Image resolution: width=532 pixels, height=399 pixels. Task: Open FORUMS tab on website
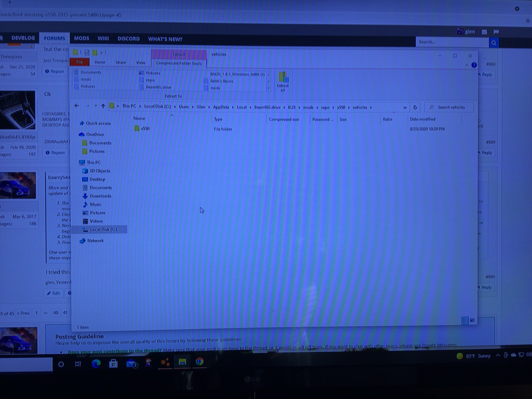tap(54, 38)
